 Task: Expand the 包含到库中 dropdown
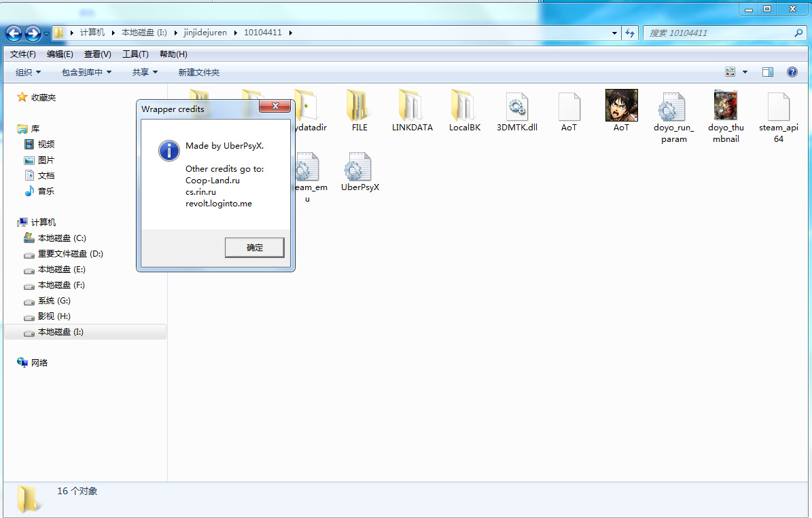86,73
